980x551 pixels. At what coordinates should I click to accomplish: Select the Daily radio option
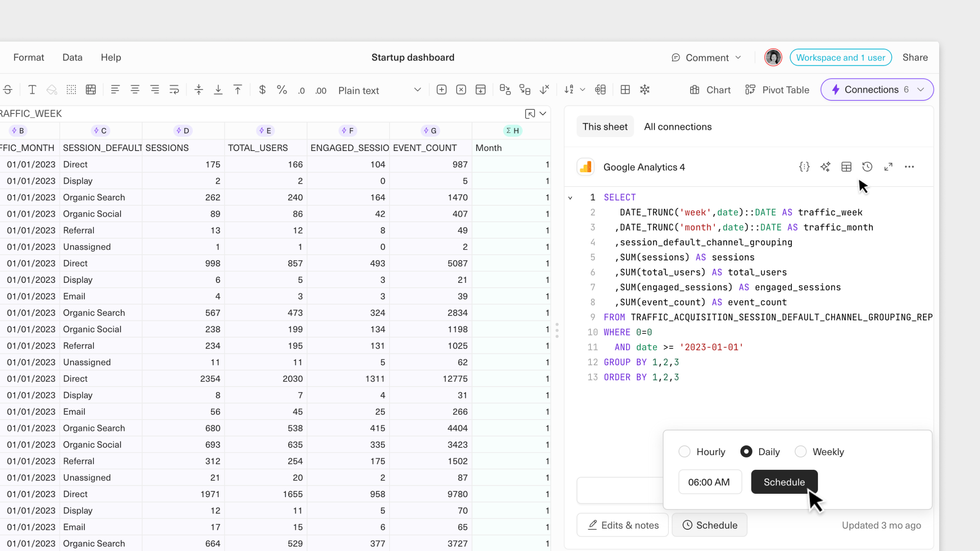[x=746, y=451]
